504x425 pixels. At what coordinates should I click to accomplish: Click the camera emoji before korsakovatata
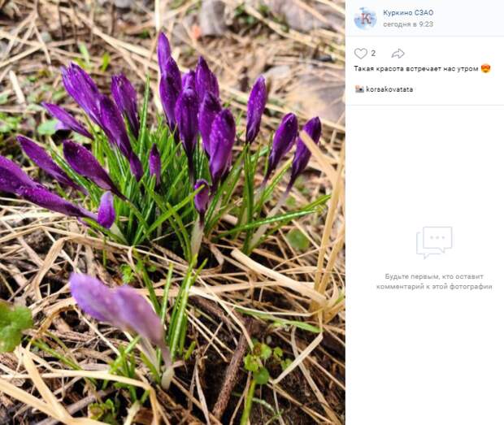[359, 89]
